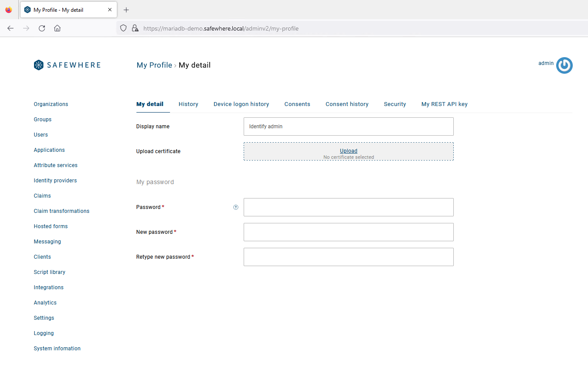This screenshot has height=390, width=588.
Task: Open Messaging in the sidebar
Action: (48, 242)
